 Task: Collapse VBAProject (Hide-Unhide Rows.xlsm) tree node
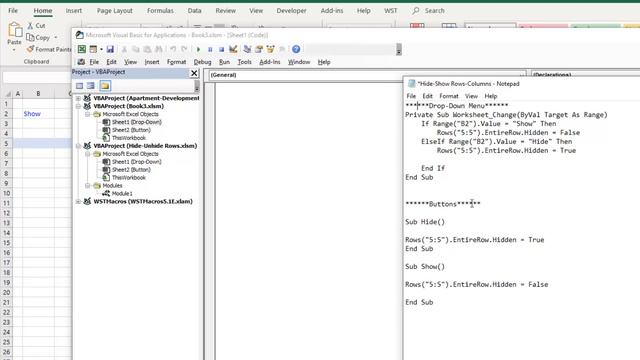click(x=78, y=146)
